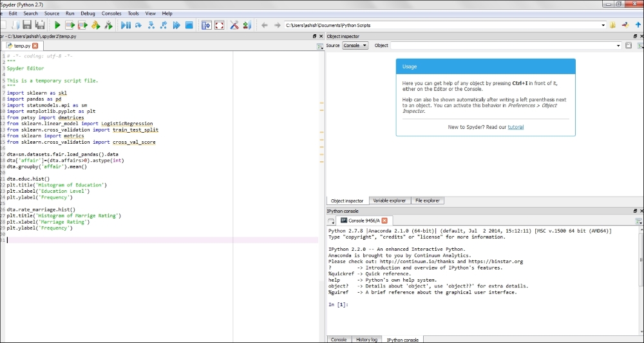Screen dimensions: 644x343
Task: Open the Edit menu
Action: (x=13, y=13)
